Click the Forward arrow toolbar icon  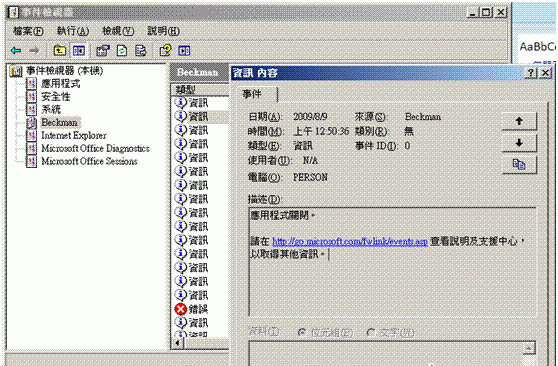click(34, 51)
